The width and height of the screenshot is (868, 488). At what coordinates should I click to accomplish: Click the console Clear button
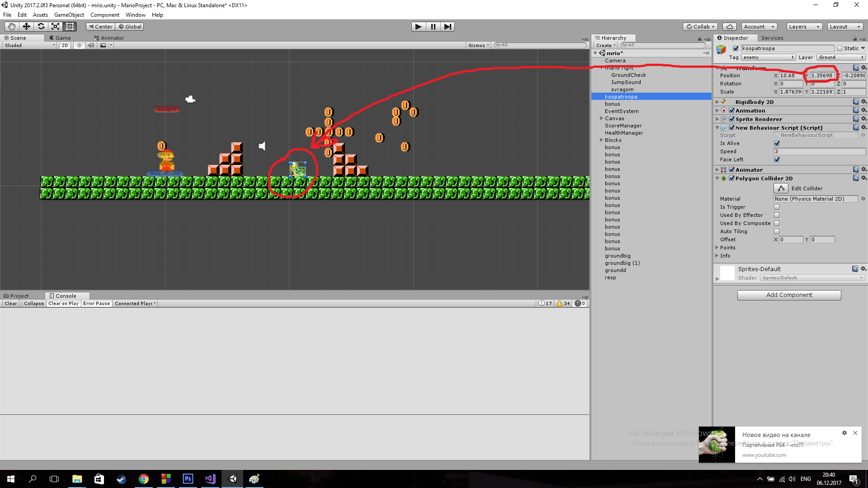tap(11, 304)
